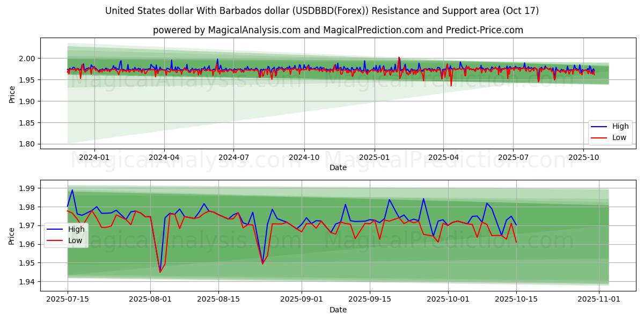Click the 2.00 price tick on top chart
This screenshot has height=322, width=644.
(27, 58)
